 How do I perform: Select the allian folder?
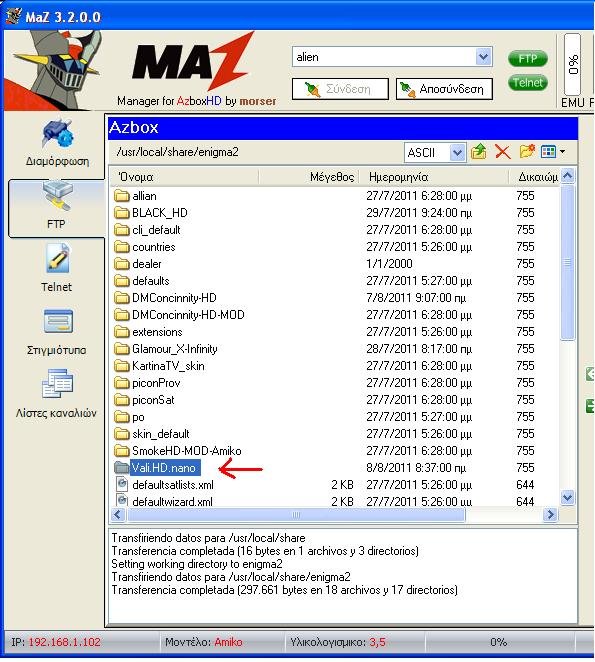(x=136, y=196)
